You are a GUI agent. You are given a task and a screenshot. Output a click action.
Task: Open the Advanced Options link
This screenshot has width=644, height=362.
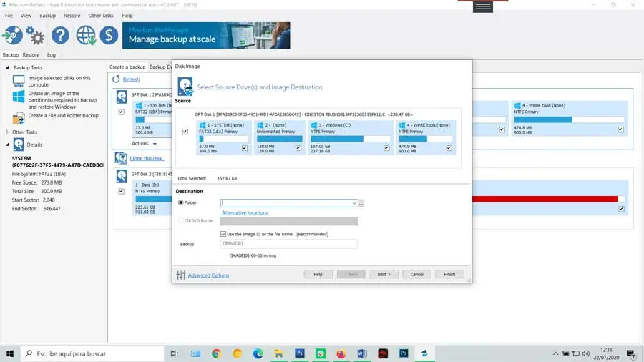209,275
